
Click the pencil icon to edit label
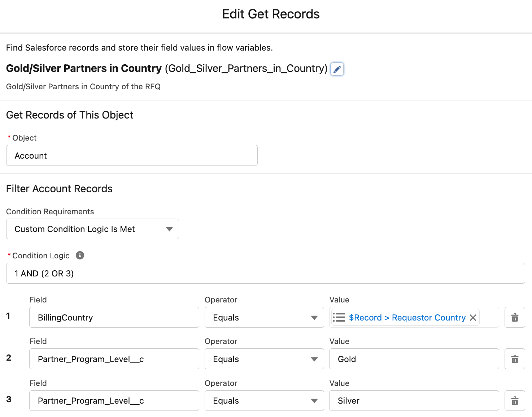tap(337, 69)
